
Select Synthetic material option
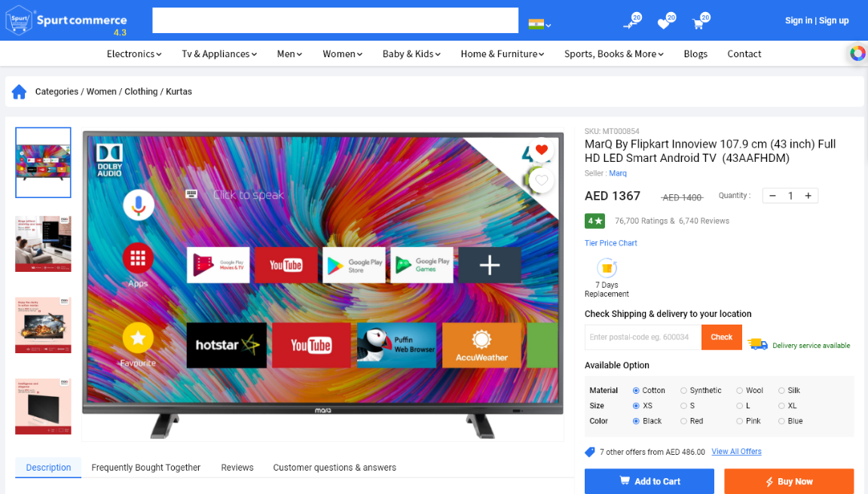pyautogui.click(x=683, y=391)
